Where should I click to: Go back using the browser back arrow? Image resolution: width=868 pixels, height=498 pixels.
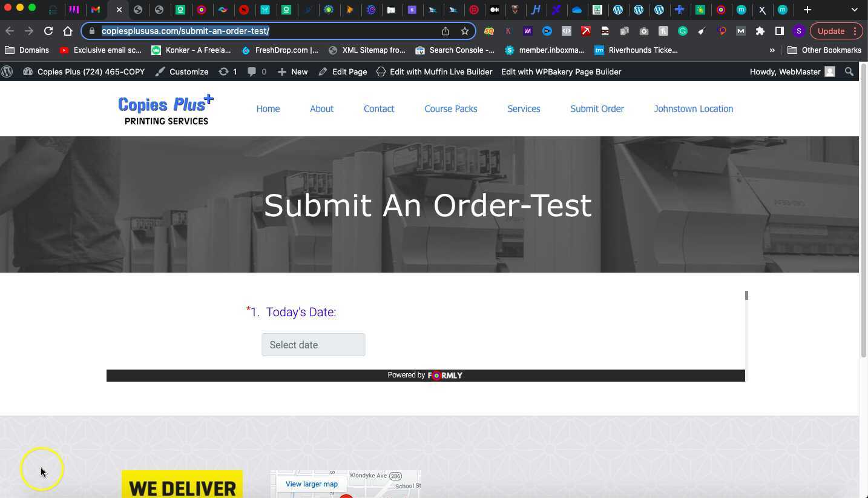tap(10, 31)
